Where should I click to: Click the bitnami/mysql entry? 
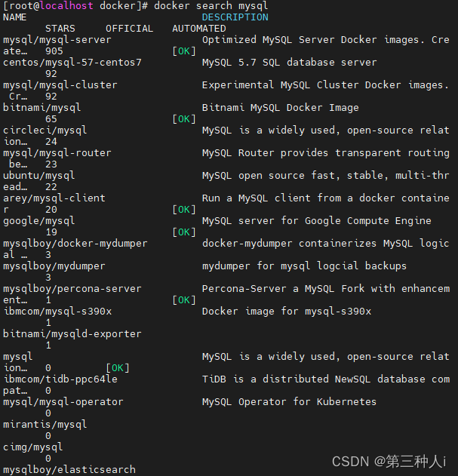(42, 108)
